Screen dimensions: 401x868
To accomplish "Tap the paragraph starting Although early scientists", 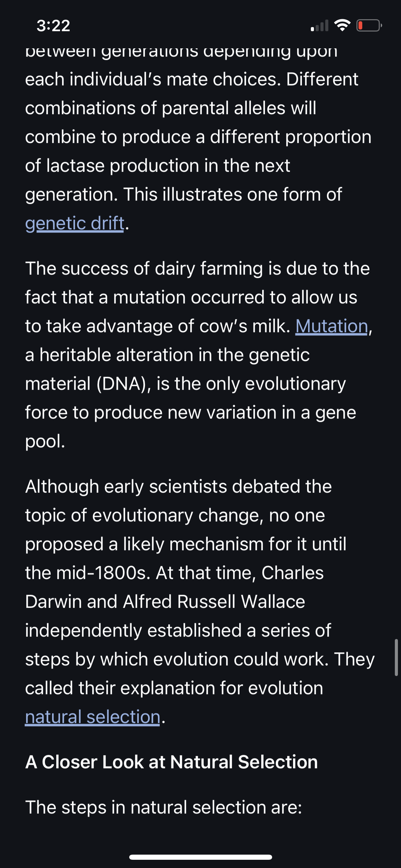I will coord(200,602).
